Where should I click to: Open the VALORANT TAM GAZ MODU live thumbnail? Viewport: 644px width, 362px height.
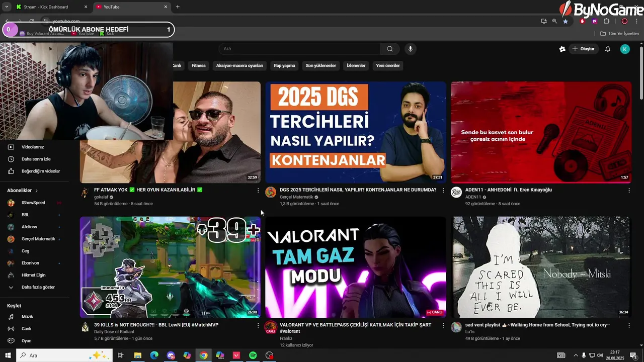[356, 267]
